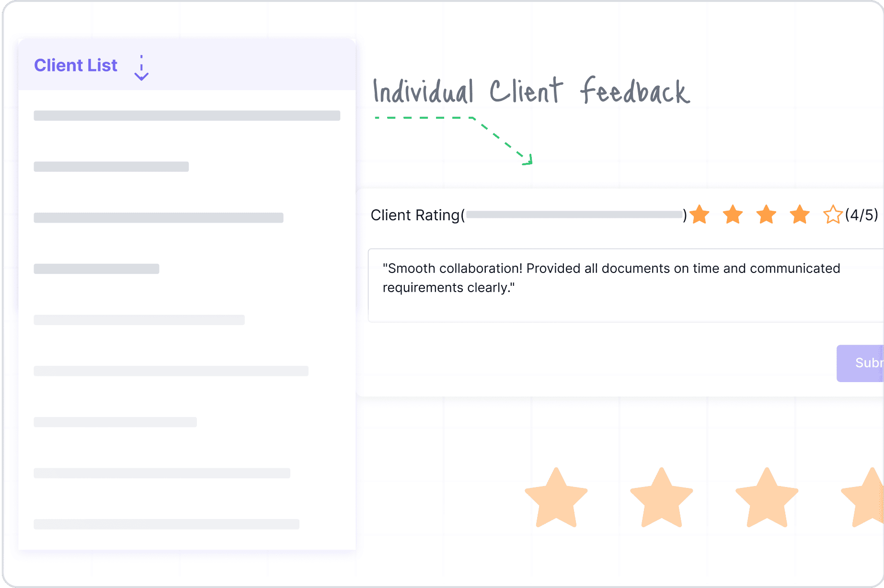This screenshot has height=588, width=884.
Task: Click the Submit button
Action: click(861, 363)
